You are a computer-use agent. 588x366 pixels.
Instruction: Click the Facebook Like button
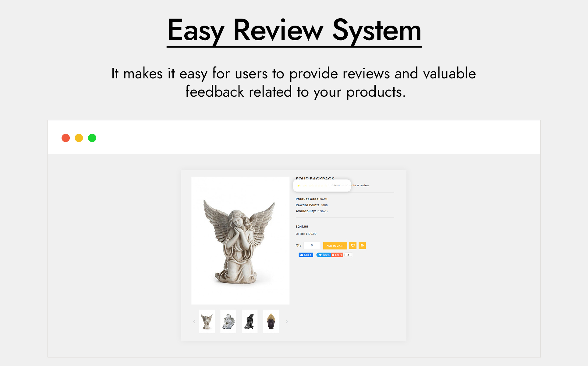coord(306,255)
